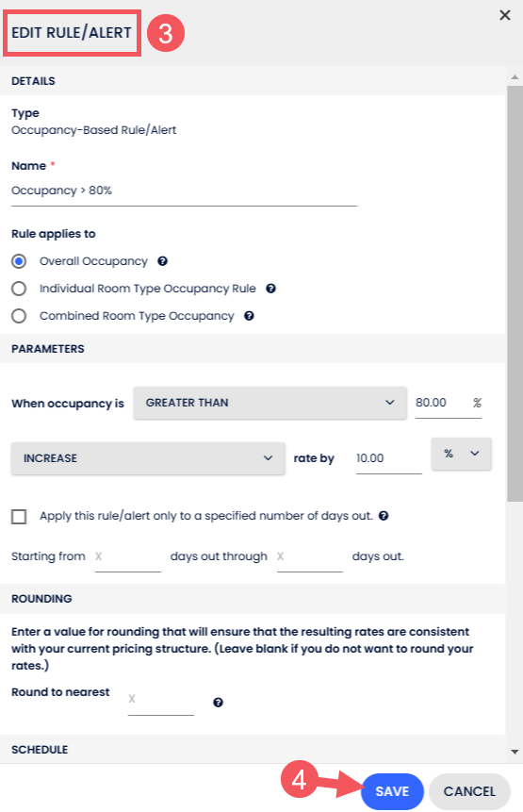Open help icon for Individual Room Type Occupancy Rule
523x812 pixels.
pos(270,289)
